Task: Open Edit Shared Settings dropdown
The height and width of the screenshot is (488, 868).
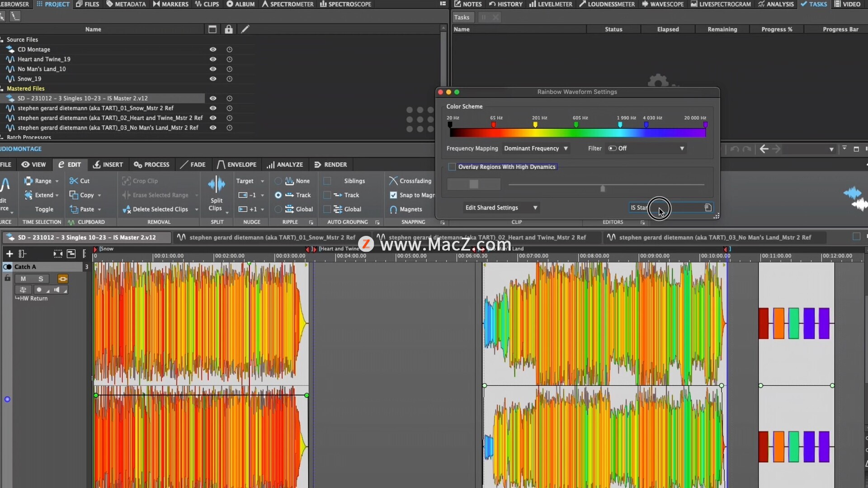Action: click(x=501, y=207)
